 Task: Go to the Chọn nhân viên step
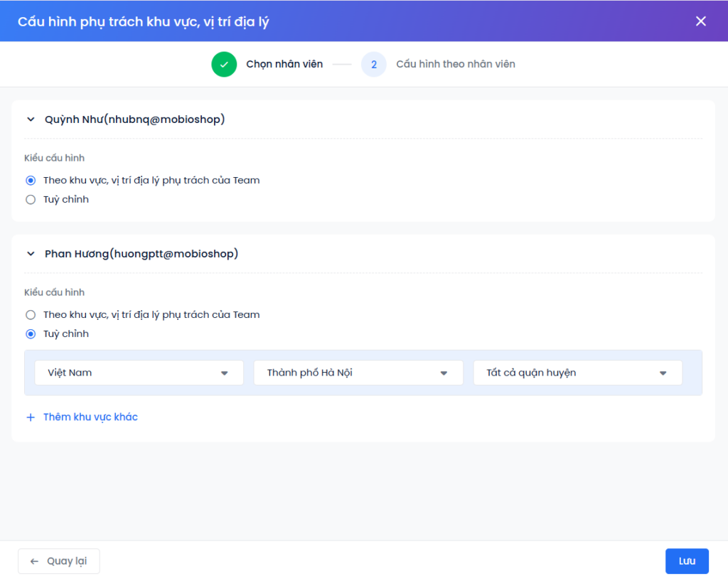284,64
